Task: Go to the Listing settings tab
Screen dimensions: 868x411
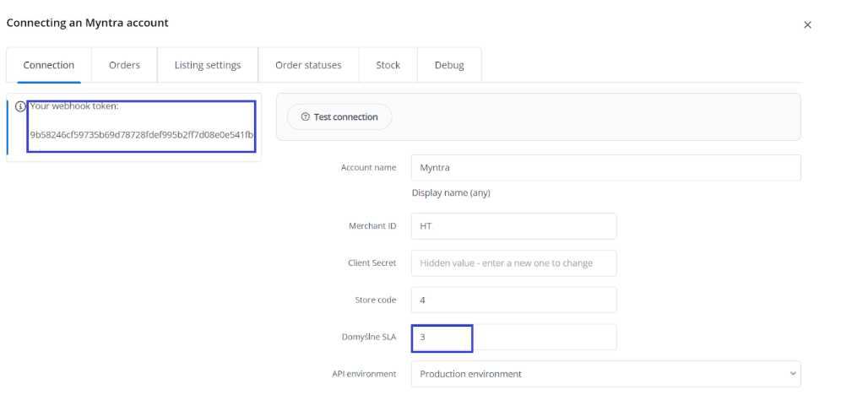Action: click(208, 65)
